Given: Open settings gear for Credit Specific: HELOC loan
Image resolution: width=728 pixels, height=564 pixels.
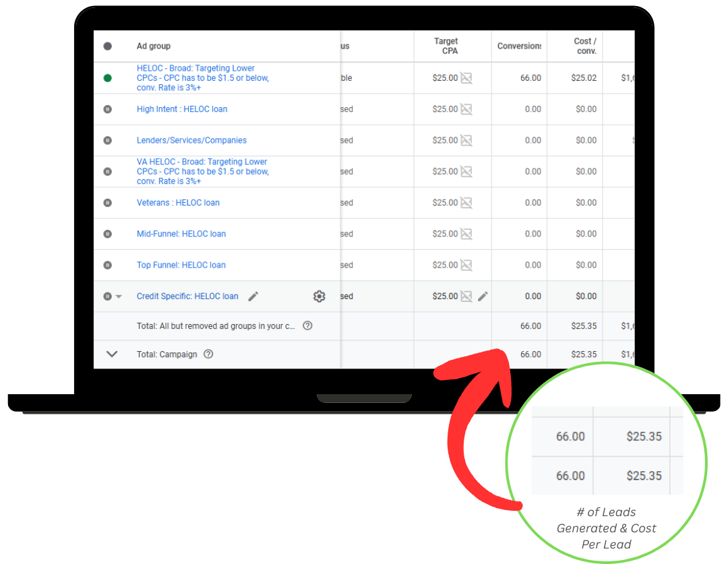Looking at the screenshot, I should (x=319, y=296).
